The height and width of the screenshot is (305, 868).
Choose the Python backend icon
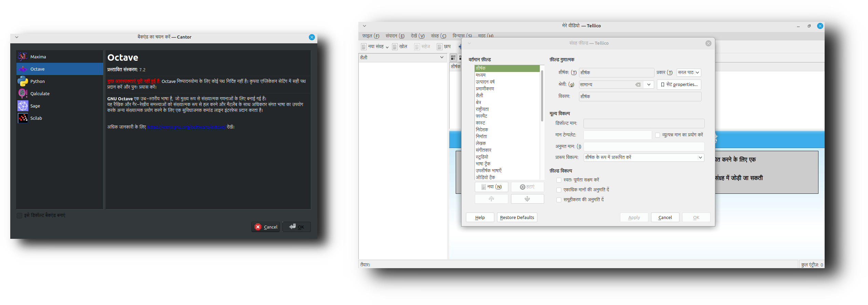pos(23,81)
